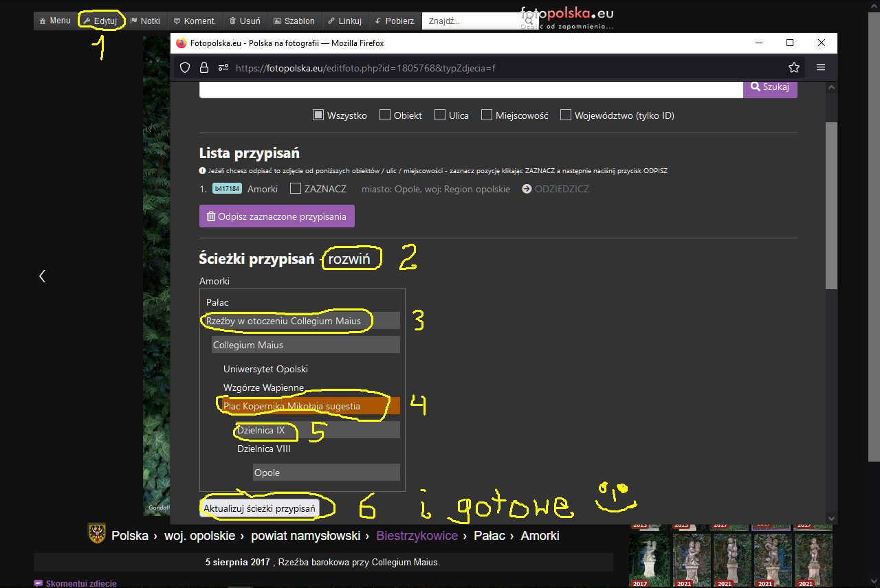Click the padlock site security icon
Viewport: 880px width, 588px height.
point(203,67)
